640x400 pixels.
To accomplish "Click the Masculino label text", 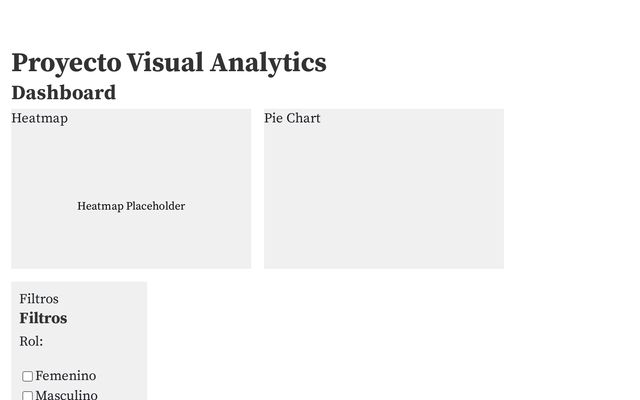I will tap(66, 395).
